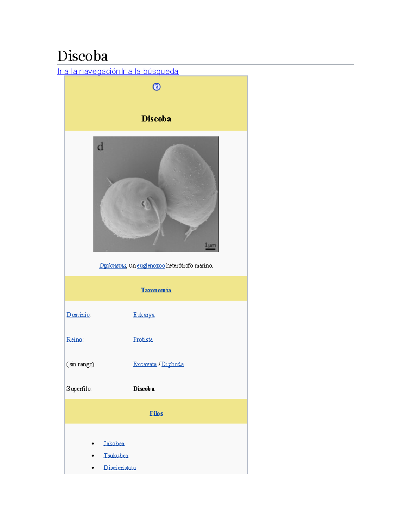Open the Filos header link

point(156,413)
